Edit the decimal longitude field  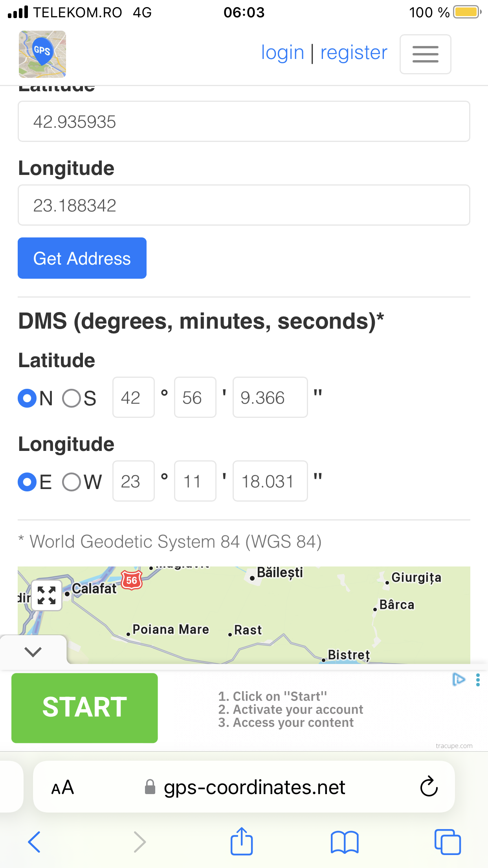tap(244, 205)
